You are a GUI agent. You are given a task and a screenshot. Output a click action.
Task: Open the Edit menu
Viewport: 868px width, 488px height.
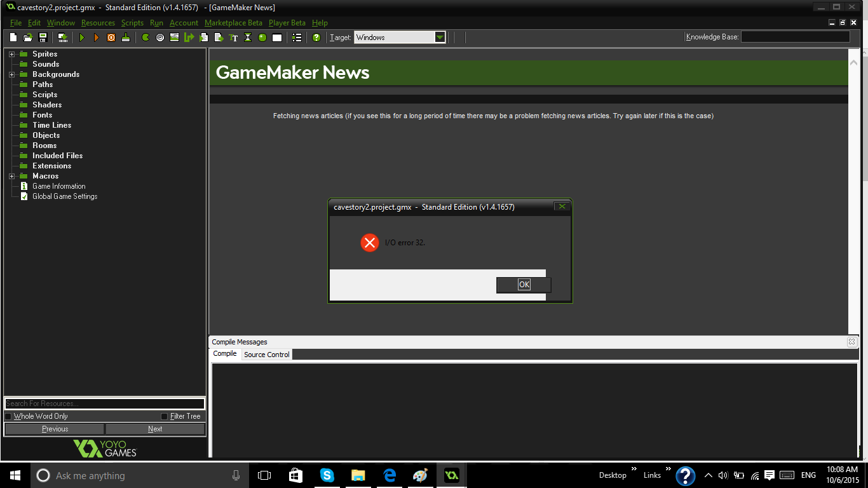pos(34,23)
